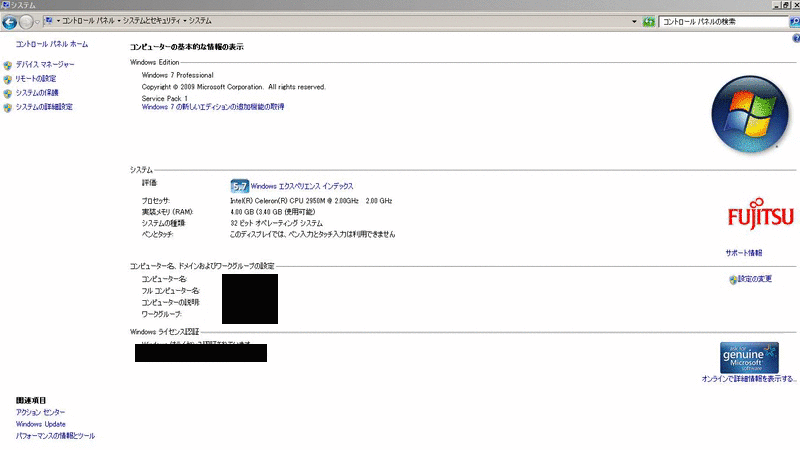Image resolution: width=800 pixels, height=450 pixels.
Task: Select システム breadcrumb in address bar
Action: click(199, 21)
